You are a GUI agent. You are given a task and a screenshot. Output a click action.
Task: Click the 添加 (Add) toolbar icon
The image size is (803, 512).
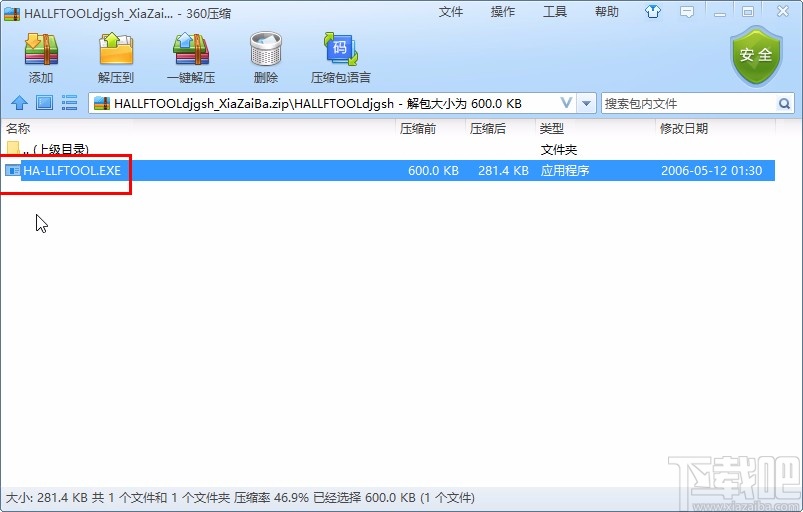41,50
